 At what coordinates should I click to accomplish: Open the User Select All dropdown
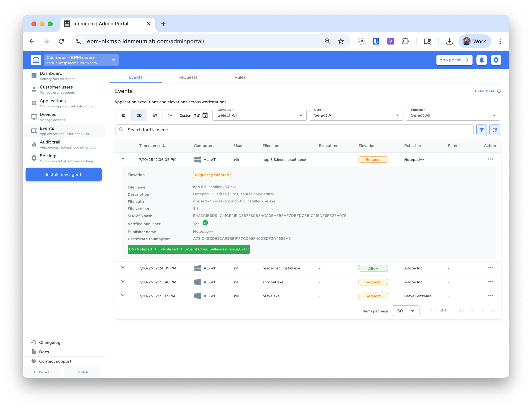356,115
